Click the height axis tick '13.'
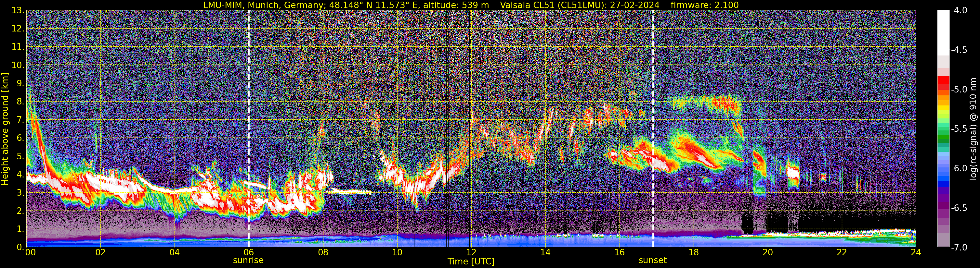This screenshot has height=268, width=980. (18, 11)
